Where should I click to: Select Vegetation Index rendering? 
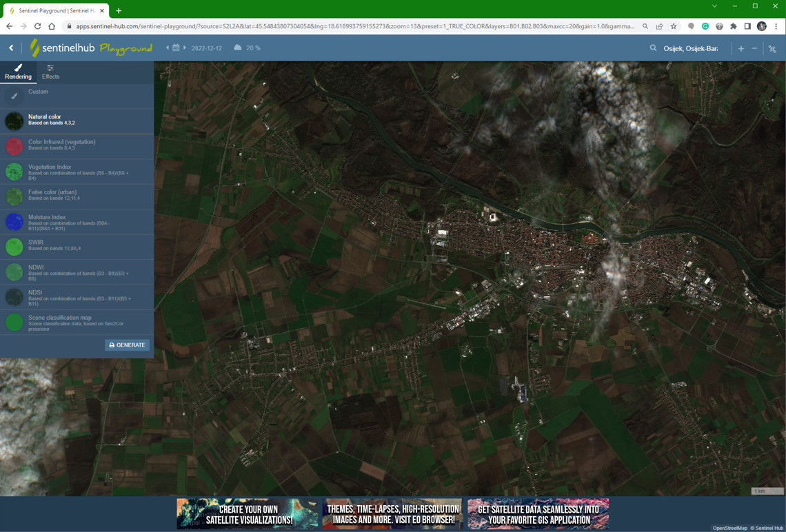point(77,172)
